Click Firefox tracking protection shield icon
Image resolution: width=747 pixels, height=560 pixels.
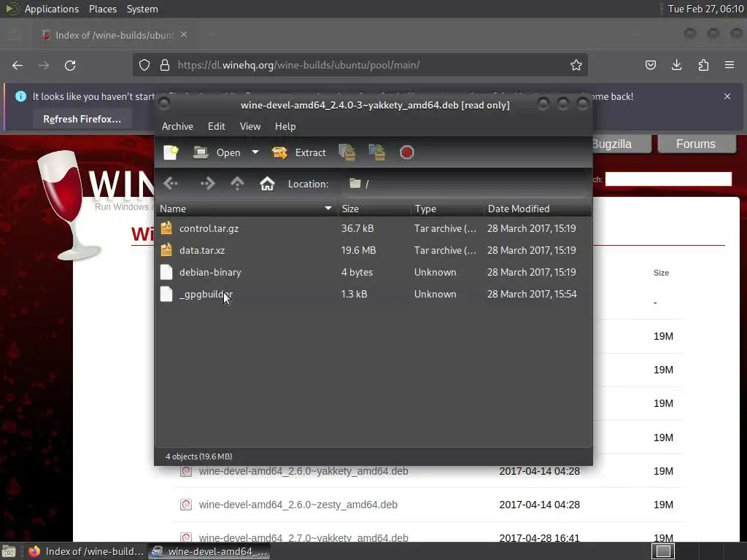coord(144,65)
